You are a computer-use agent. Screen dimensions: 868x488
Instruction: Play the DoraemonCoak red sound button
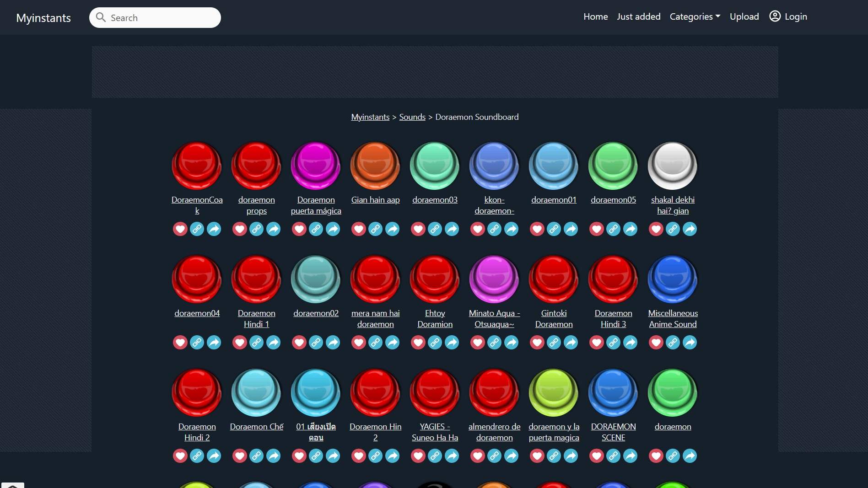point(197,166)
